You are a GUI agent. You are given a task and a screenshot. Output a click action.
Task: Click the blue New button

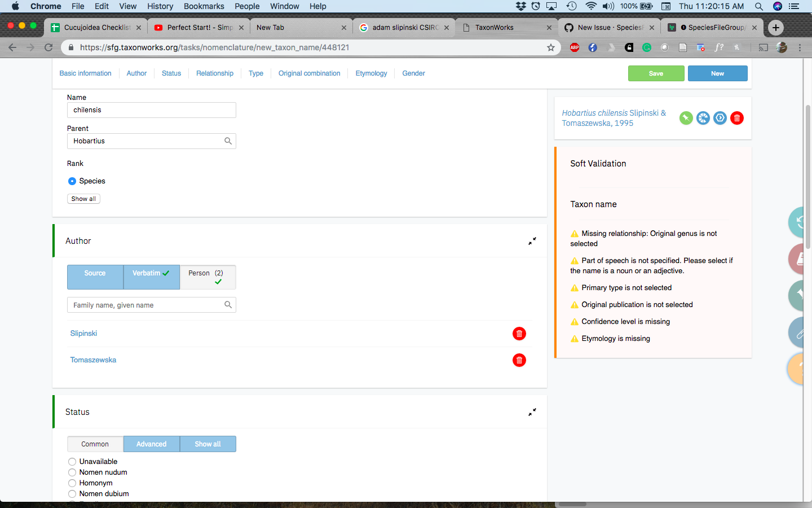click(x=717, y=73)
